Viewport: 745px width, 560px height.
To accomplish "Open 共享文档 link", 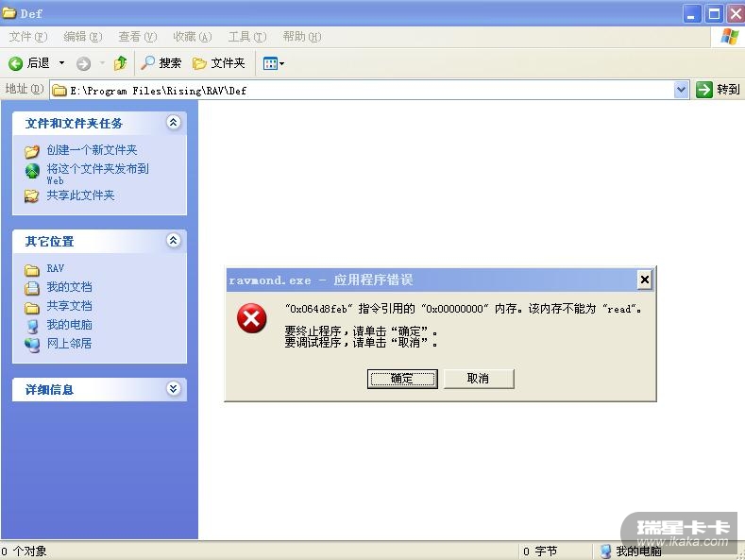I will coord(69,306).
